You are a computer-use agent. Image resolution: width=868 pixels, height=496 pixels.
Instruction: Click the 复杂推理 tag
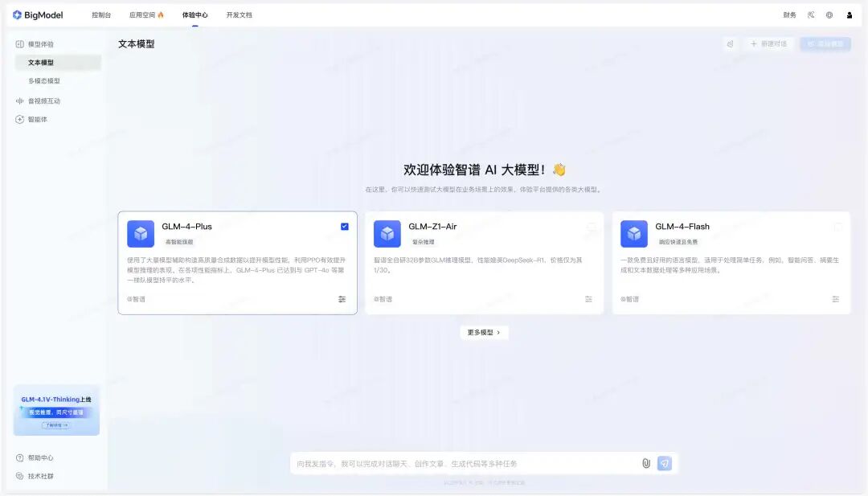point(423,242)
